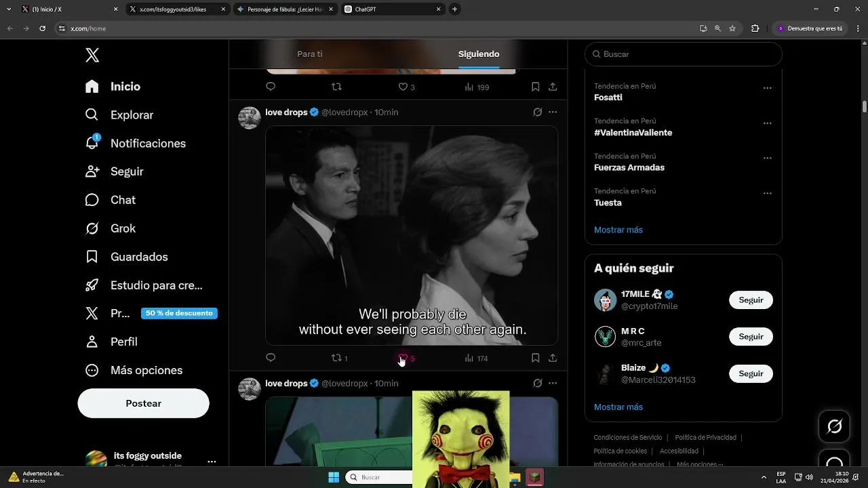This screenshot has height=488, width=868.
Task: Go back with the browser back arrow
Action: [9, 28]
